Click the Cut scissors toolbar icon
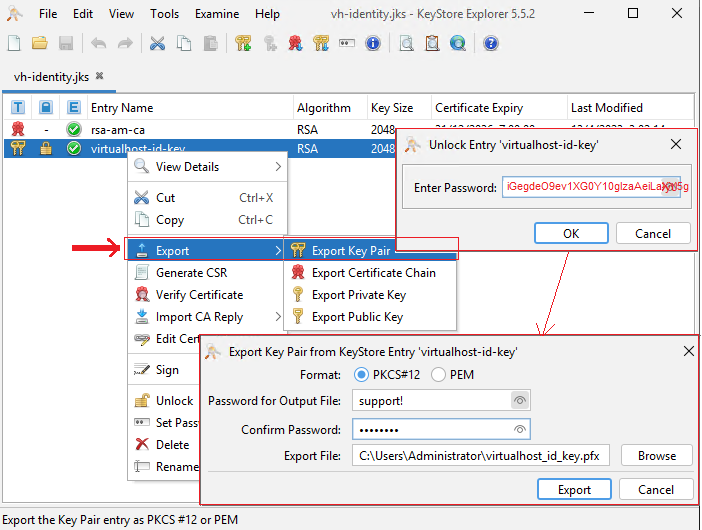The image size is (702, 530). [x=157, y=43]
